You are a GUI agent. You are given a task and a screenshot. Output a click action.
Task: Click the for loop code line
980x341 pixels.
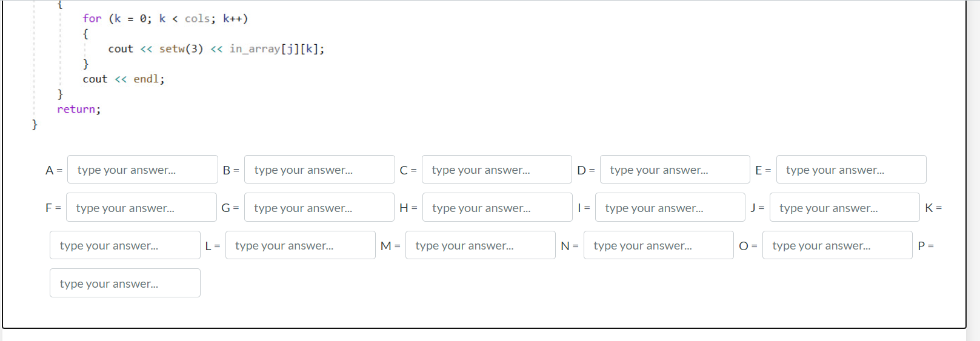[165, 19]
